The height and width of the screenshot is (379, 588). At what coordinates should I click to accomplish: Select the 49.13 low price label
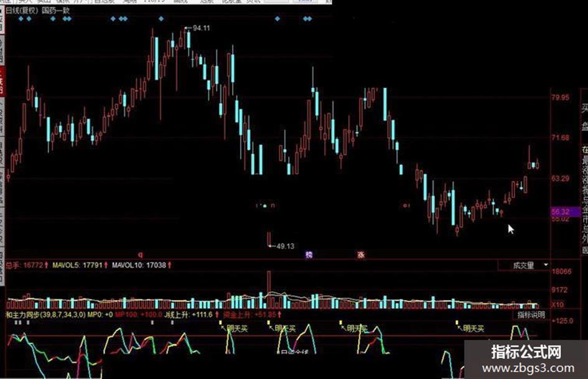(285, 246)
